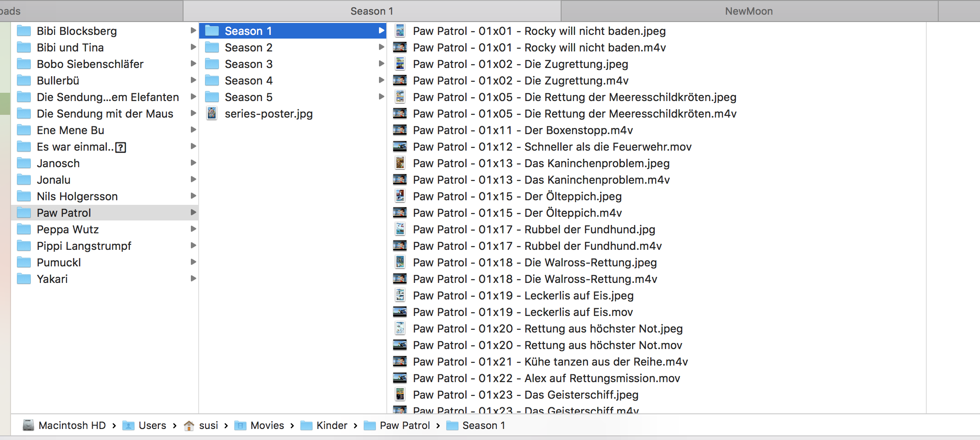Click the Season 1 row disclosure arrow
The height and width of the screenshot is (440, 980).
click(x=381, y=31)
